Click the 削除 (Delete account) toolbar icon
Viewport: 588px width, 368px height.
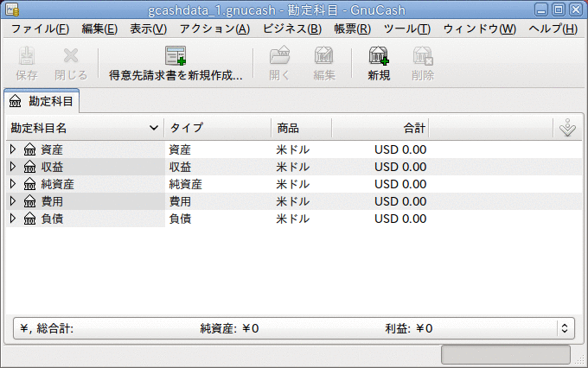423,56
